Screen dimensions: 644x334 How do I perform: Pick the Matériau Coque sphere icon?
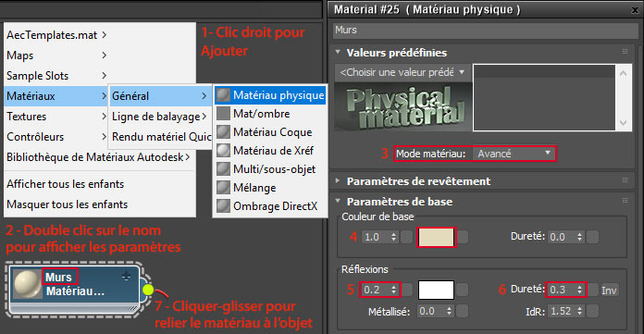pyautogui.click(x=223, y=132)
